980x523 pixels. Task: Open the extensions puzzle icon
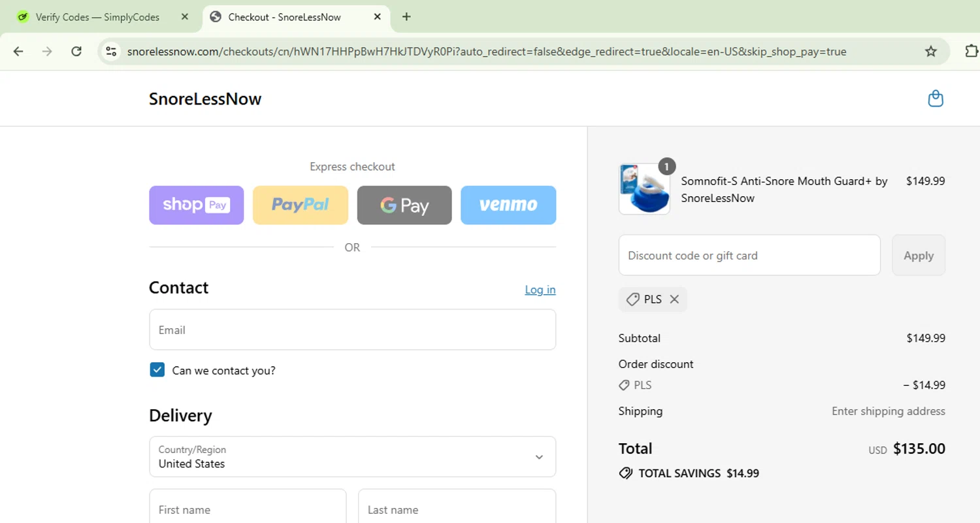pyautogui.click(x=972, y=51)
